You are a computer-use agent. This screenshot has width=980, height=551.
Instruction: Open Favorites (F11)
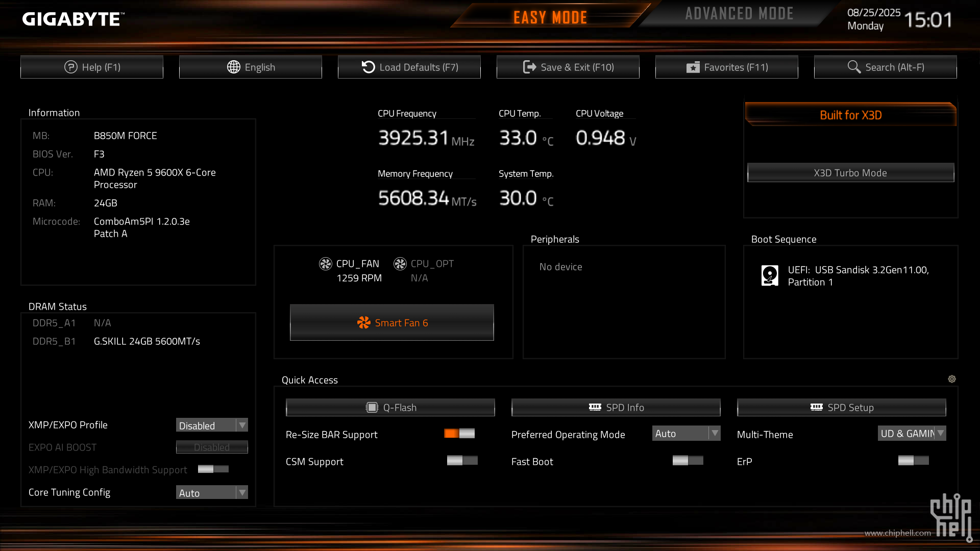(727, 67)
